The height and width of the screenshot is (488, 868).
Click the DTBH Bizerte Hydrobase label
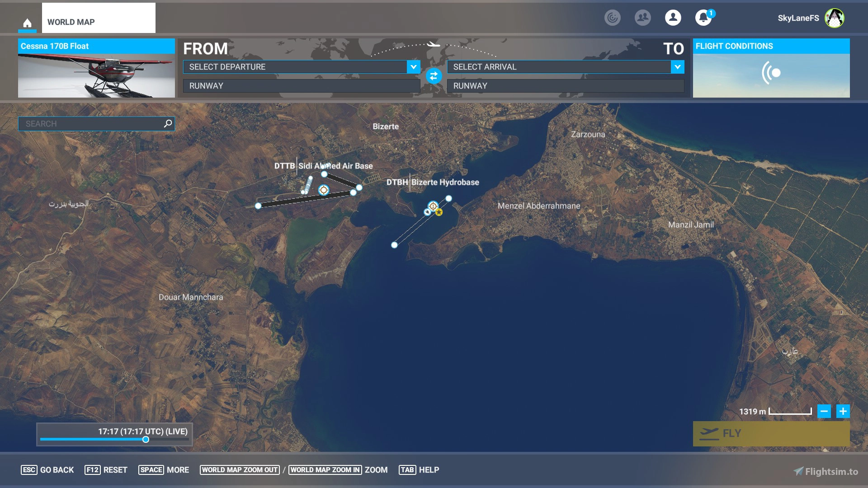[x=433, y=182]
